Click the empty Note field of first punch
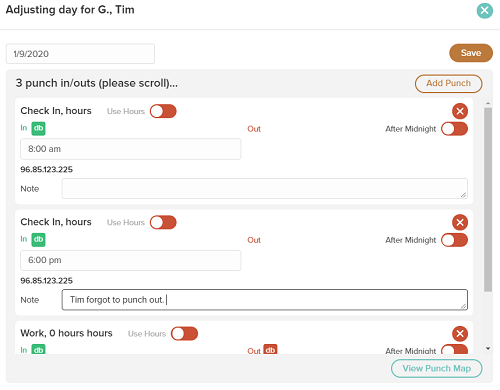 265,189
